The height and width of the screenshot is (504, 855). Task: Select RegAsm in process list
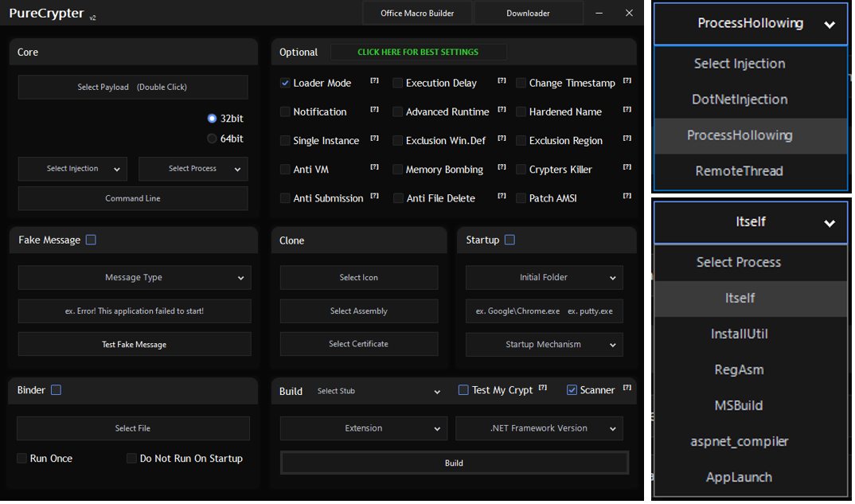tap(751, 370)
